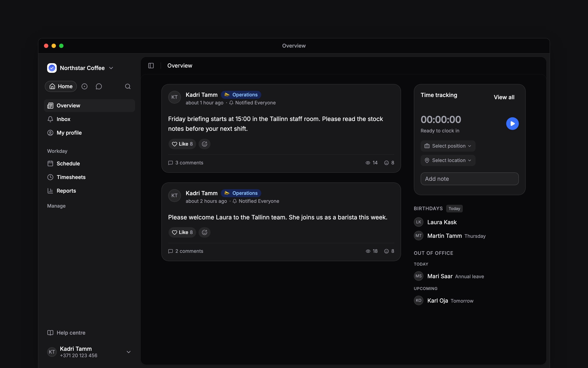This screenshot has height=368, width=588.
Task: Open the Select position dropdown
Action: point(448,146)
